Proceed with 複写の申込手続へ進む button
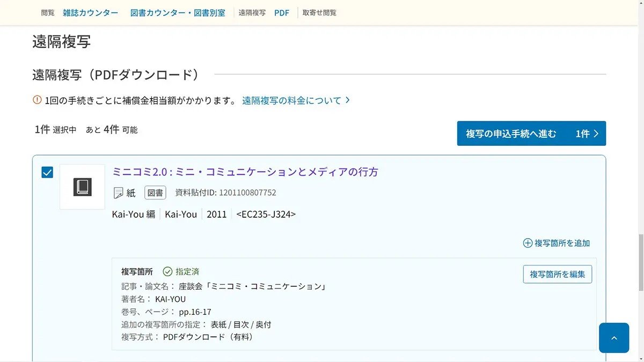This screenshot has width=644, height=362. (531, 134)
